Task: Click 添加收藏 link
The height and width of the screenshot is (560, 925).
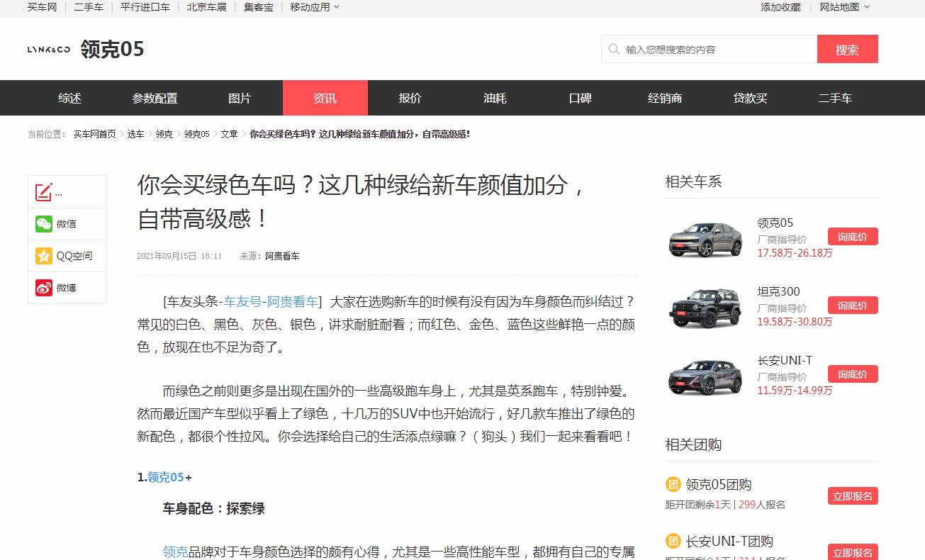Action: tap(780, 7)
